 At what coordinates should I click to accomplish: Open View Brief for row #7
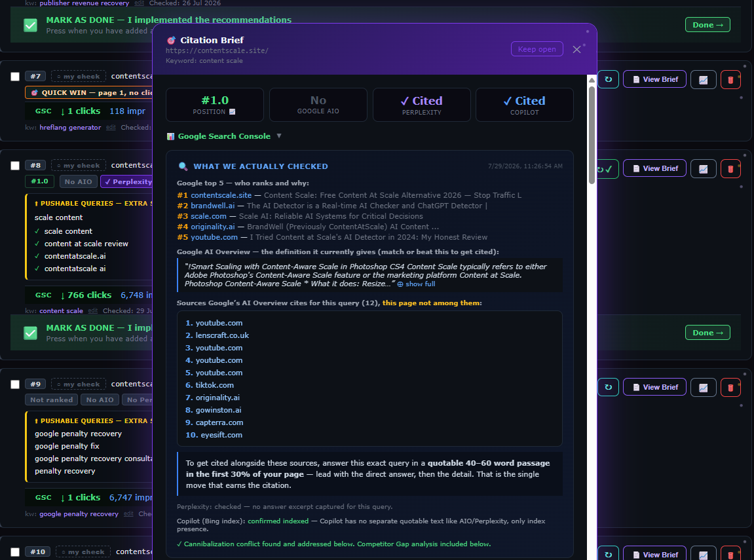click(x=654, y=79)
